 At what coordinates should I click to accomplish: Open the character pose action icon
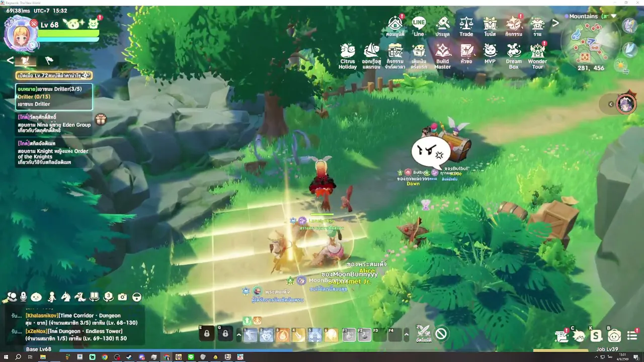pyautogui.click(x=51, y=297)
